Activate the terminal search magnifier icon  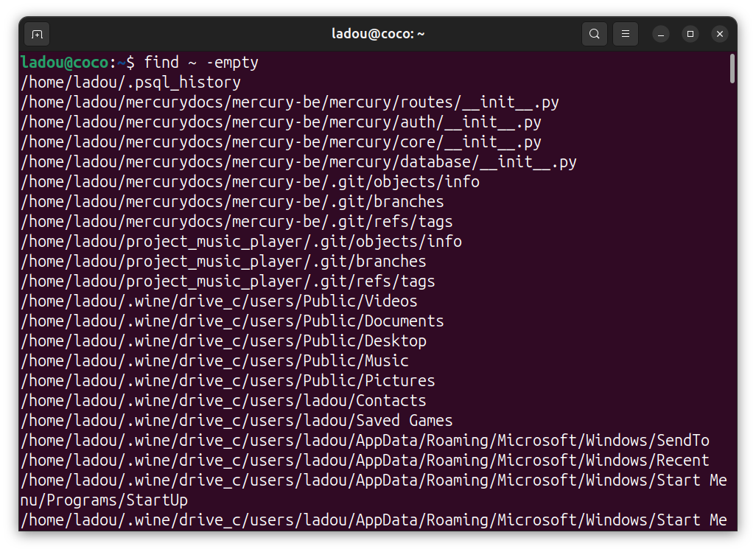tap(595, 34)
